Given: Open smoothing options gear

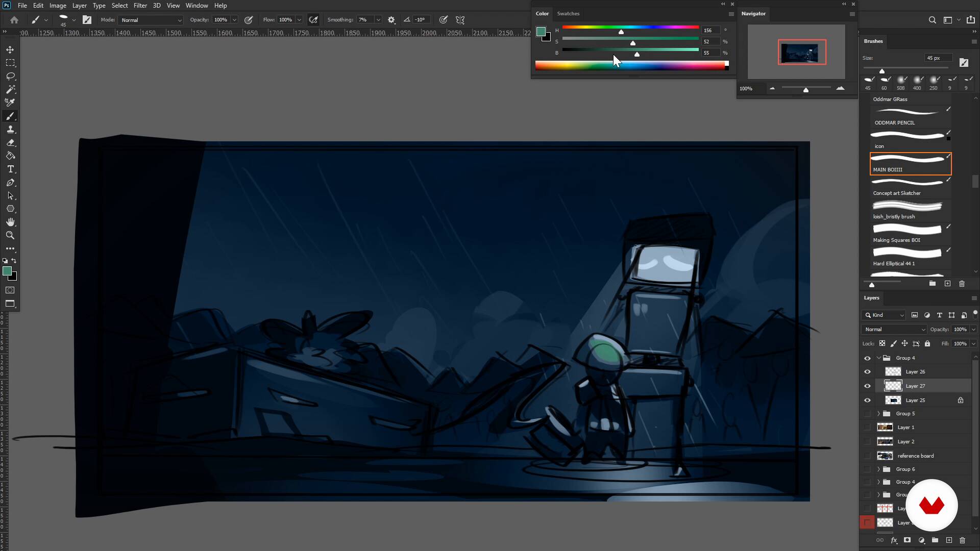Looking at the screenshot, I should pyautogui.click(x=391, y=20).
